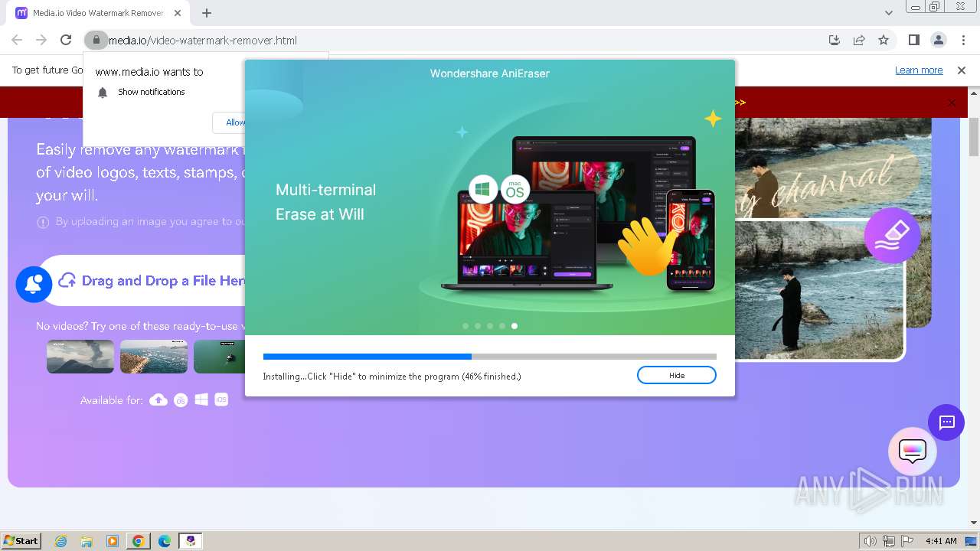Open the purple chat message button
The image size is (980, 551).
coord(946,422)
